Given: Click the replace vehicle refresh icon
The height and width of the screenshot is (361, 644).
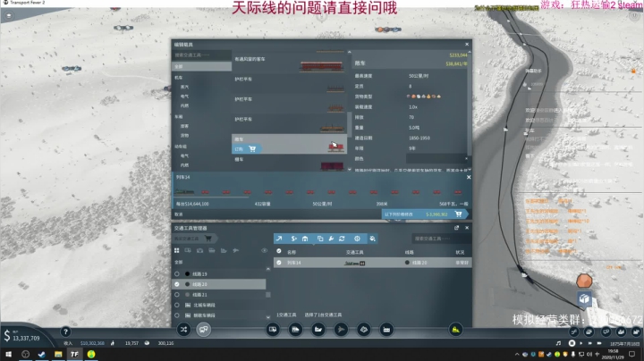Looking at the screenshot, I should (342, 239).
